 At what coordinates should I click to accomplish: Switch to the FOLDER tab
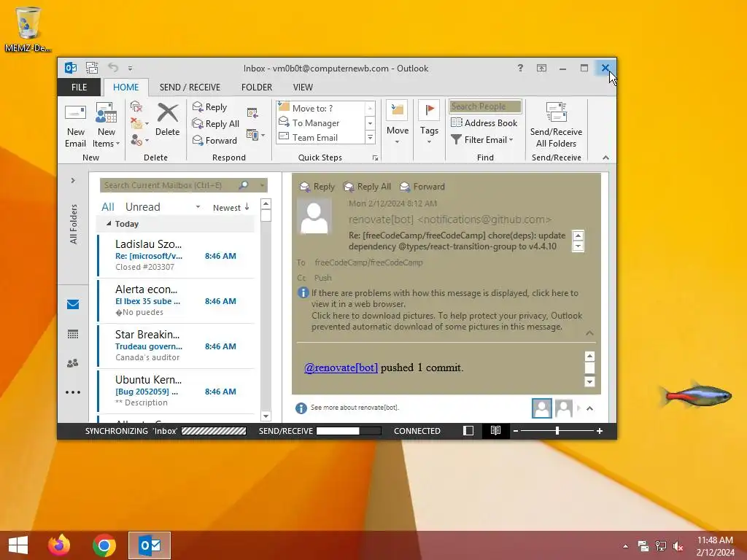(256, 87)
